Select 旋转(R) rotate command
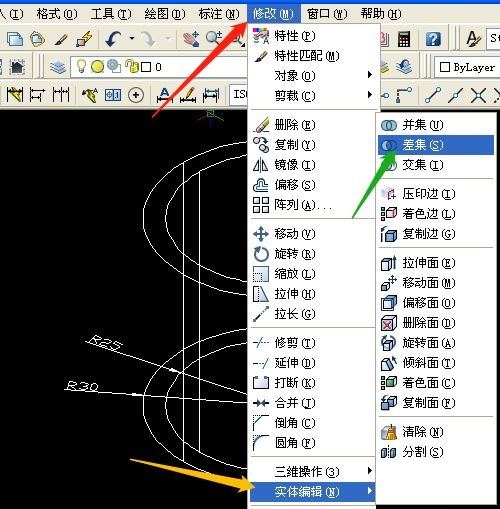This screenshot has height=509, width=500. [x=314, y=254]
